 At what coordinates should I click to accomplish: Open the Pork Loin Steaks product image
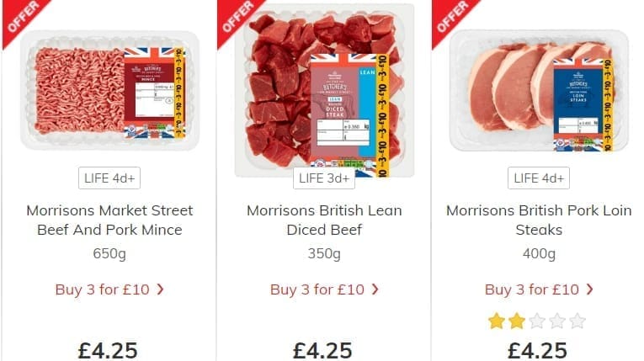coord(539,90)
